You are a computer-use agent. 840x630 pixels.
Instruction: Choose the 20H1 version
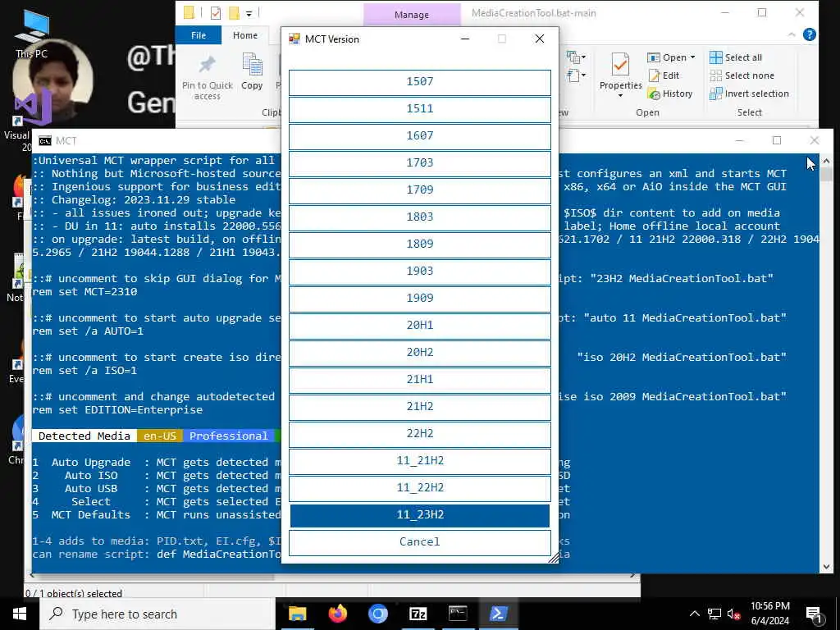419,326
